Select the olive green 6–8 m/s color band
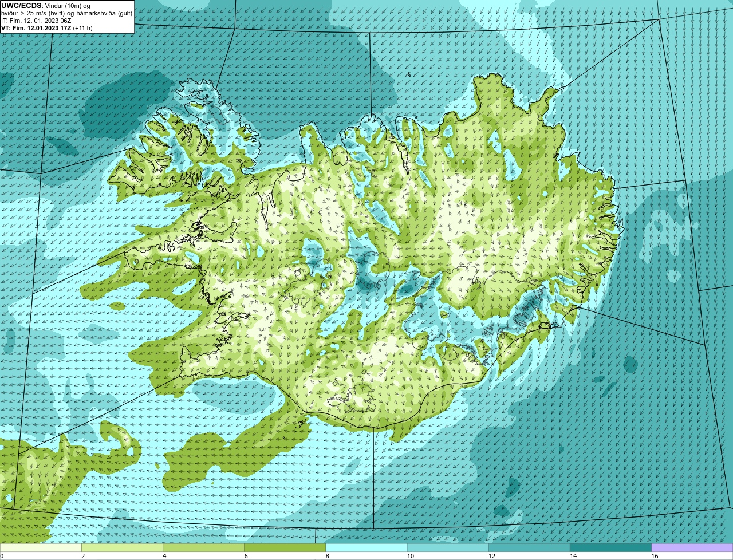Viewport: 733px width, 560px height. click(x=285, y=547)
